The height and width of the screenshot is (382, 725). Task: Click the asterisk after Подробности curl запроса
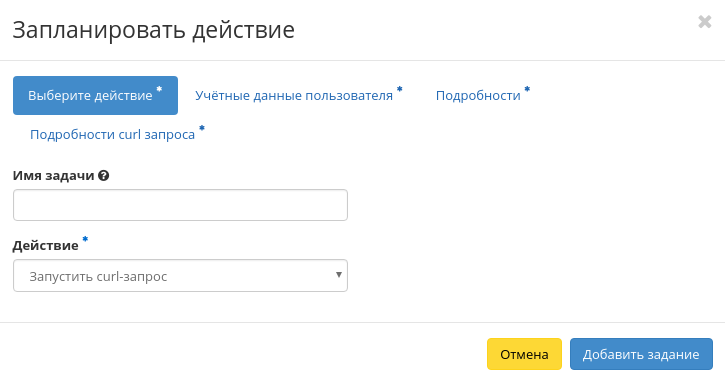(202, 128)
